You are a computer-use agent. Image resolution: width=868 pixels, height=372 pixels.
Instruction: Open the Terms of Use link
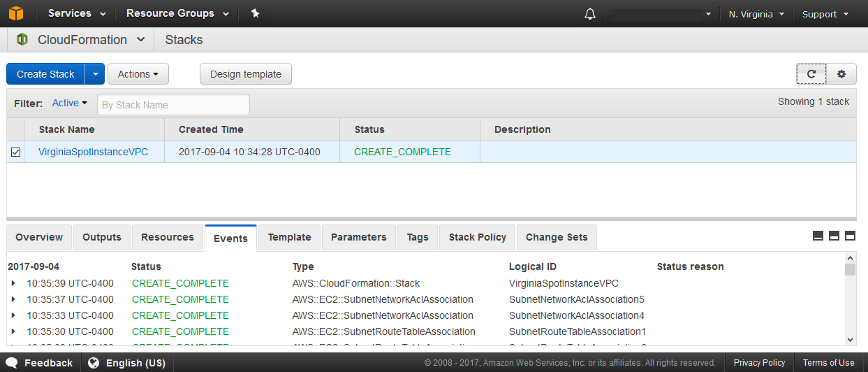[x=828, y=363]
